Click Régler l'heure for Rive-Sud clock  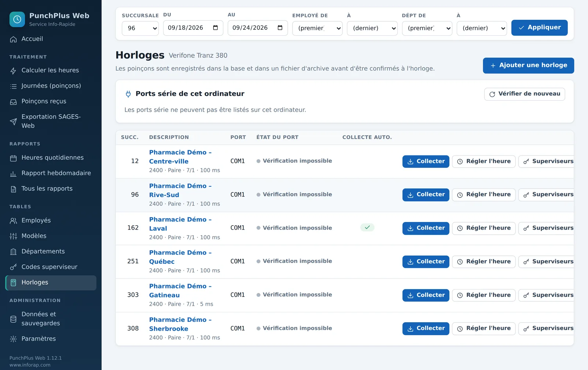pyautogui.click(x=484, y=195)
